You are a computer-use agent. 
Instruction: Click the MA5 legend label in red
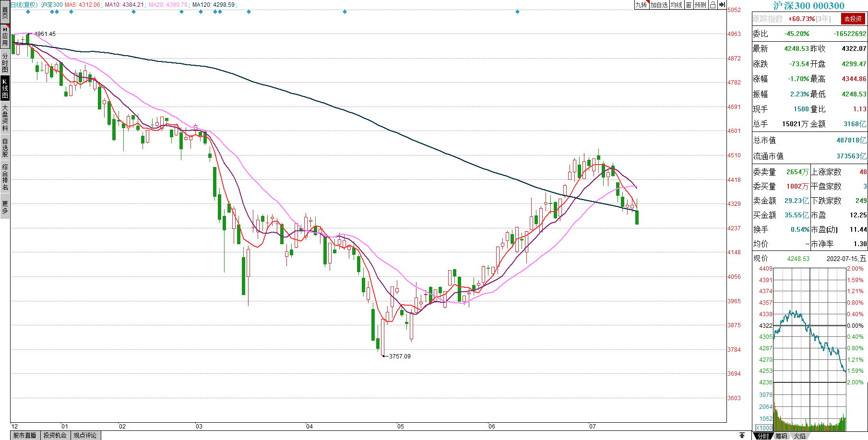(x=83, y=5)
